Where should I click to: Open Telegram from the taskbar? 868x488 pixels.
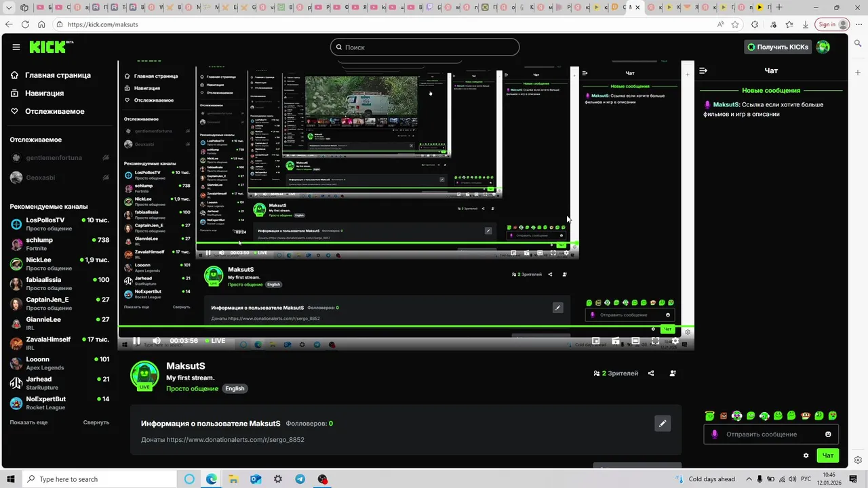coord(300,479)
